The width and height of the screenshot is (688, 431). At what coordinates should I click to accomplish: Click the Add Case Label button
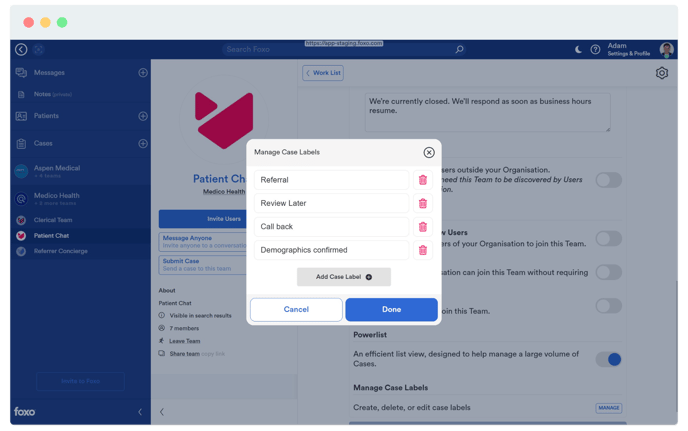point(343,277)
